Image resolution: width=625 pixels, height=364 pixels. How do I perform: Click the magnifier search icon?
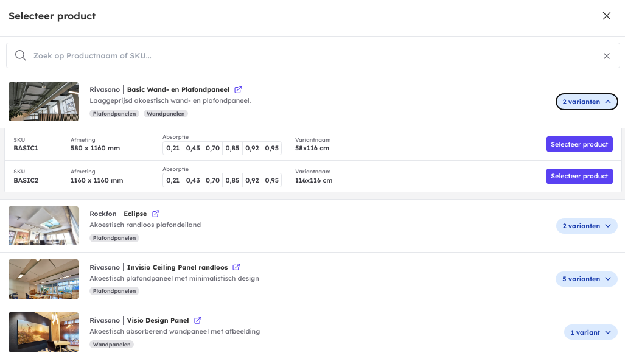(21, 55)
